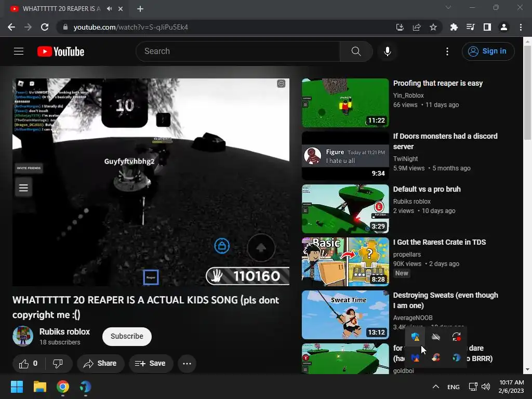Switch ENG input language
The height and width of the screenshot is (399, 532).
pos(453,387)
